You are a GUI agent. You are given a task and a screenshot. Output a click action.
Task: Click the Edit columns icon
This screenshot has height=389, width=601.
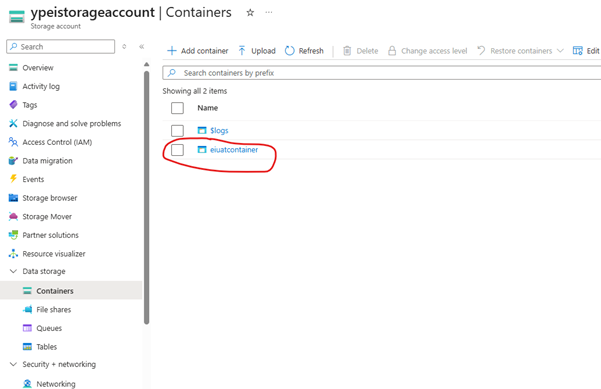(577, 51)
